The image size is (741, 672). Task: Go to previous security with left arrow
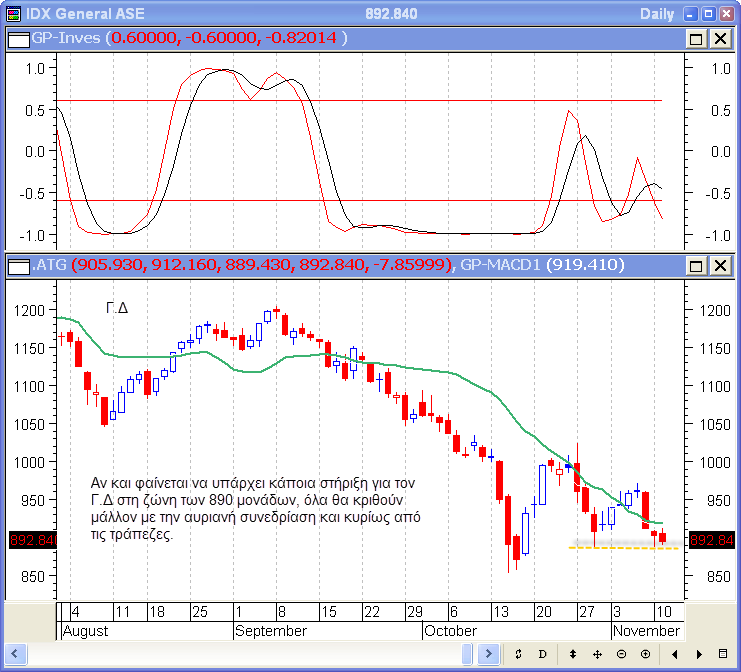click(x=675, y=654)
